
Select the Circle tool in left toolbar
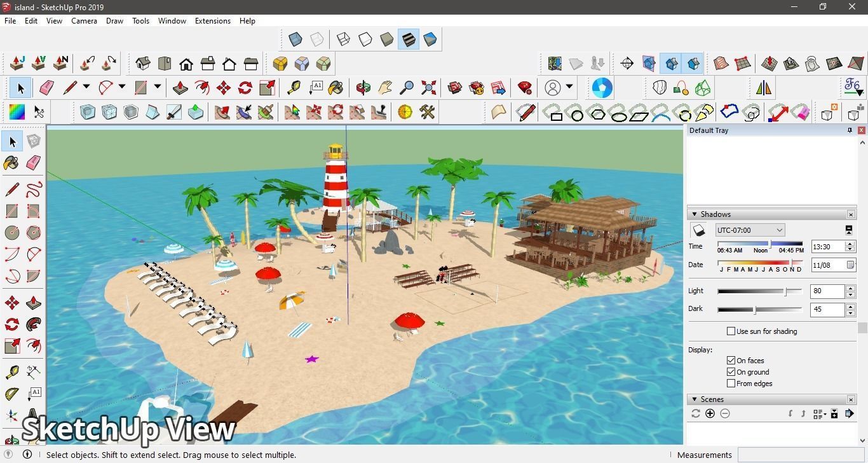click(x=12, y=232)
